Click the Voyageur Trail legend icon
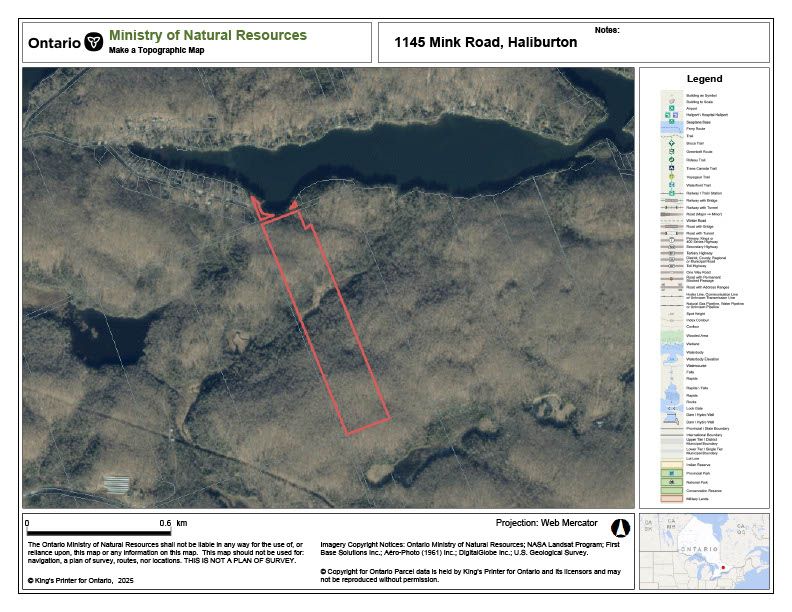Viewport: 792px width, 612px height. (672, 176)
